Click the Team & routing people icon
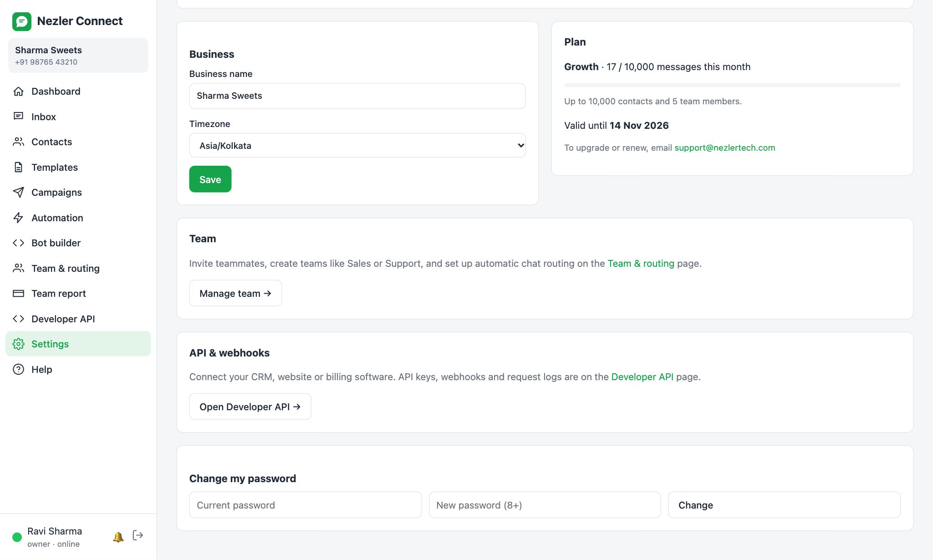 coord(18,268)
